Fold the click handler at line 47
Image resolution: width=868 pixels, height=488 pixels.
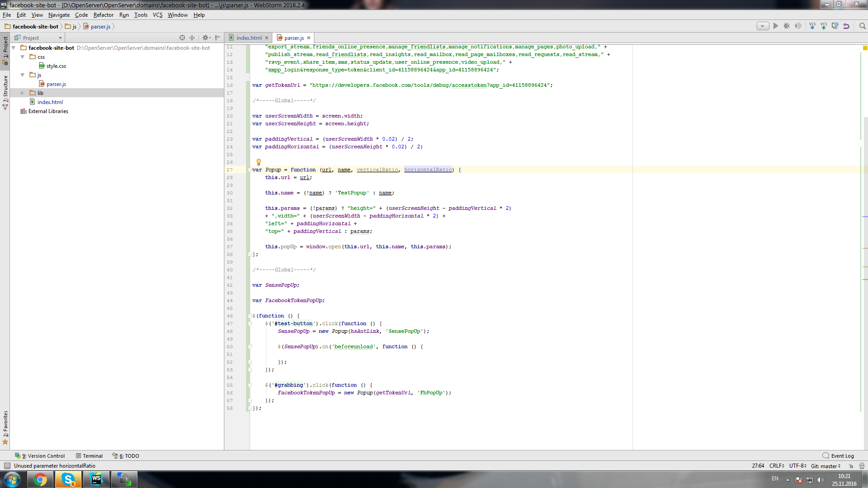click(250, 324)
